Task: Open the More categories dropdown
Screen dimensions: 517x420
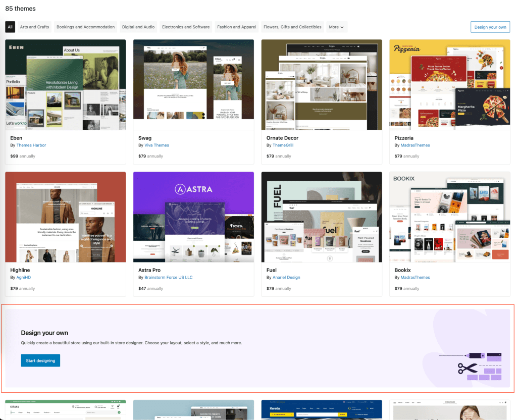Action: [336, 27]
